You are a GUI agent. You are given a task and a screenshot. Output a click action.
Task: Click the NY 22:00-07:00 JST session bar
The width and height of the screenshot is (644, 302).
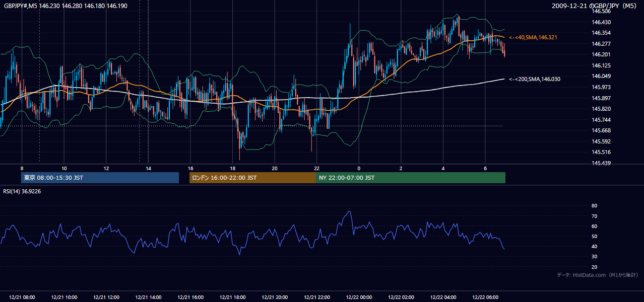[x=410, y=178]
